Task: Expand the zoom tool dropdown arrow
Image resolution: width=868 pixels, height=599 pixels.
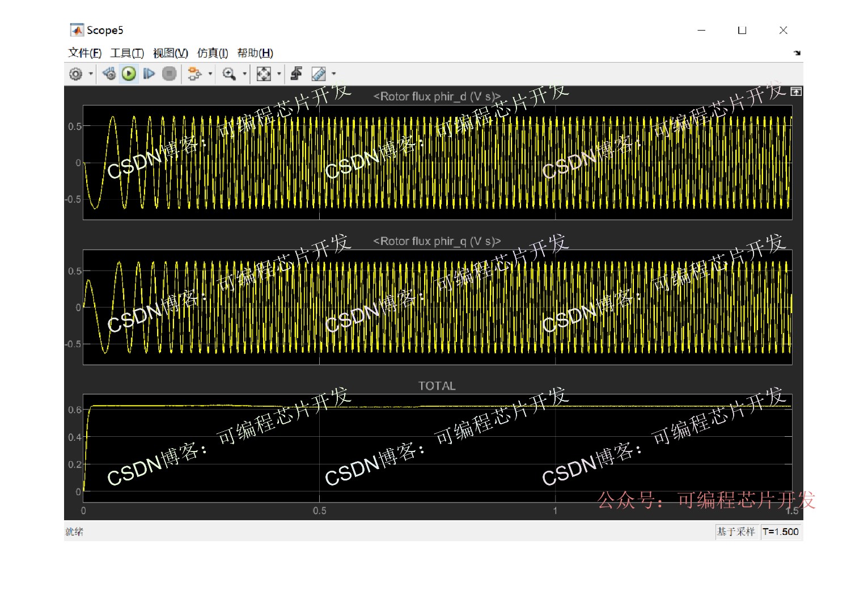Action: [245, 74]
